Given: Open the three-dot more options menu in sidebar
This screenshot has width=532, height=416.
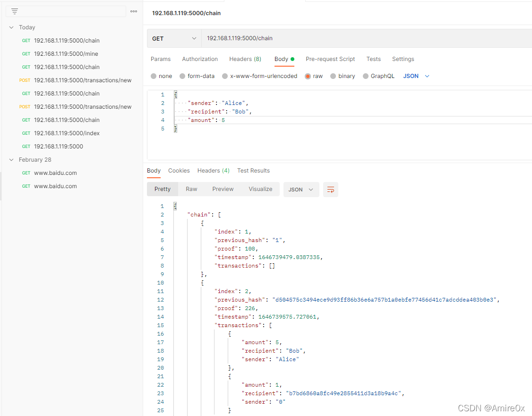Looking at the screenshot, I should [x=134, y=11].
